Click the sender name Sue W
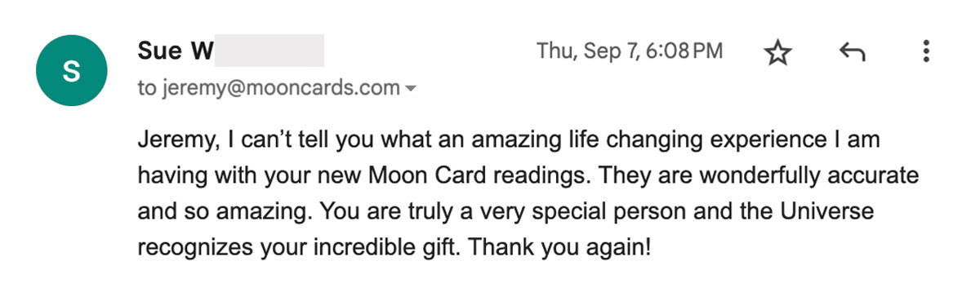Viewport: 980px width, 301px height. (176, 51)
